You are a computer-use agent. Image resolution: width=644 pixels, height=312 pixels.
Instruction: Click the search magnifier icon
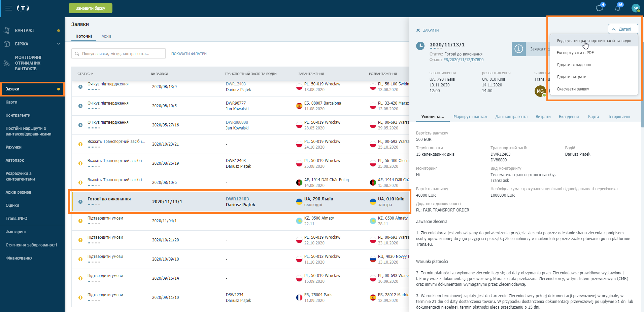(x=77, y=54)
